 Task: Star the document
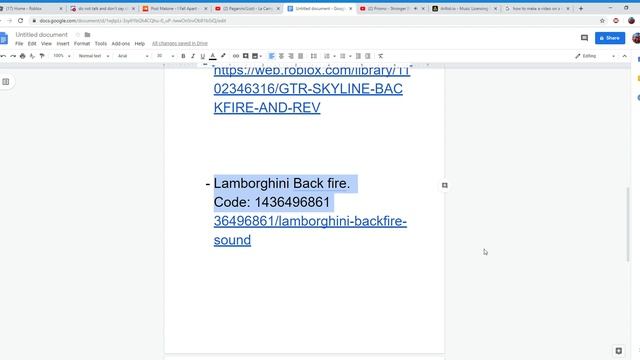78,35
